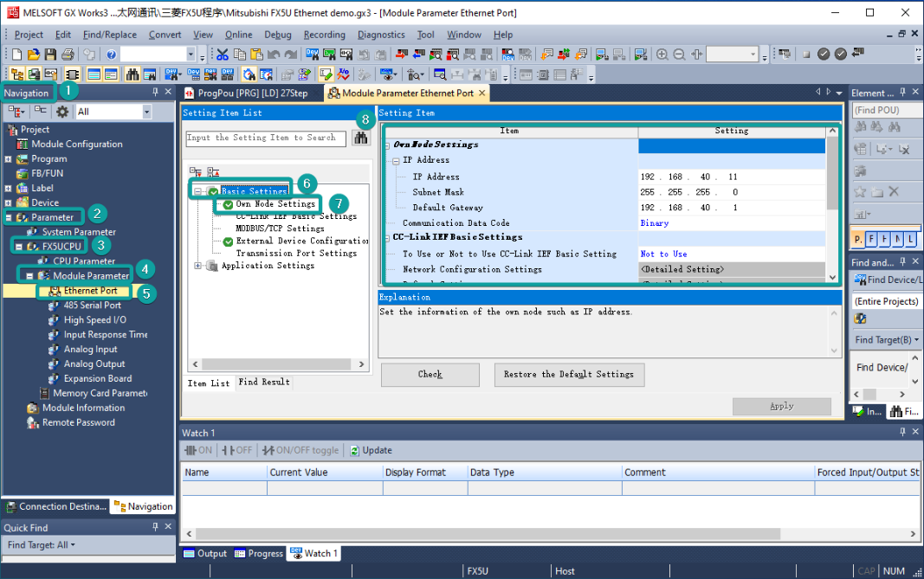The width and height of the screenshot is (924, 579).
Task: Click the Zoom Out magnifier icon
Action: (x=680, y=55)
